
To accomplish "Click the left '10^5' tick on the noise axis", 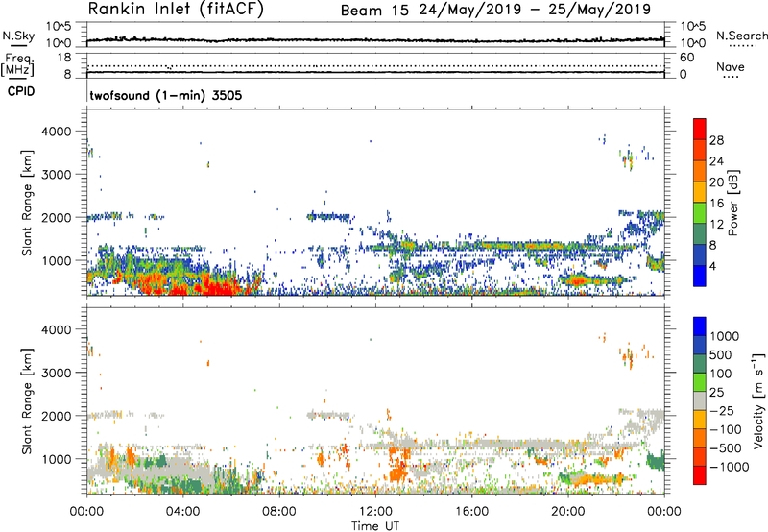I will point(59,27).
